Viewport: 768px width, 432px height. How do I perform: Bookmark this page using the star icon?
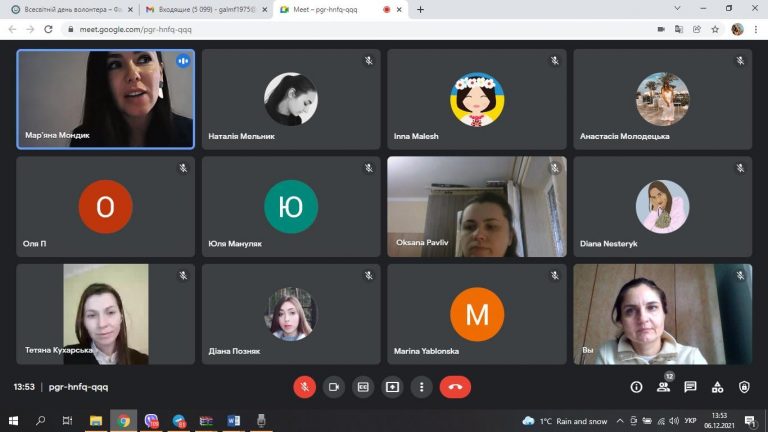[x=715, y=29]
